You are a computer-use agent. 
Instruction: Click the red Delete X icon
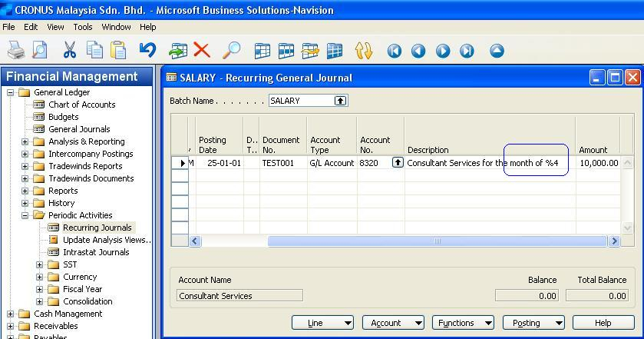202,50
